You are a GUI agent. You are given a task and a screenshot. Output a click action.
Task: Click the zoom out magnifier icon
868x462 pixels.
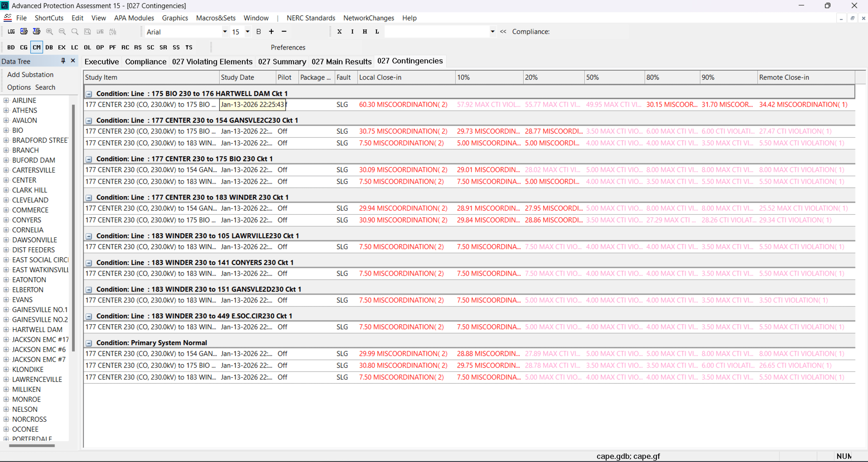pyautogui.click(x=62, y=32)
